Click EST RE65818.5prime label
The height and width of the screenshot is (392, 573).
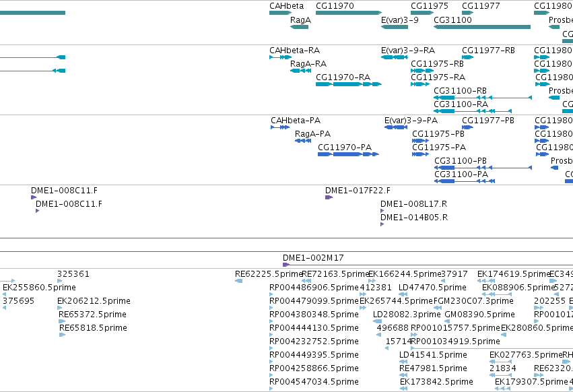click(x=93, y=329)
